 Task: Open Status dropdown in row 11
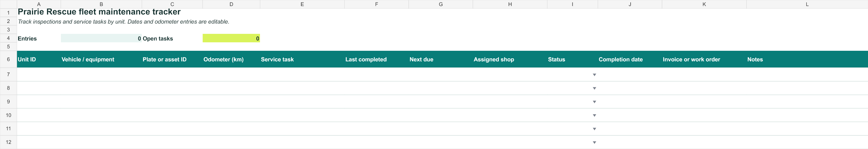coord(594,129)
